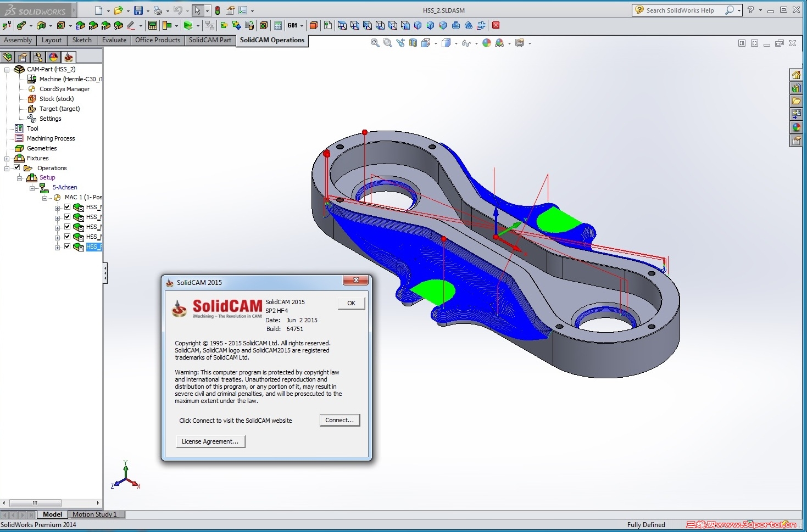Click the green SolidCAM icon marked M
This screenshot has height=532, width=807.
(105, 25)
